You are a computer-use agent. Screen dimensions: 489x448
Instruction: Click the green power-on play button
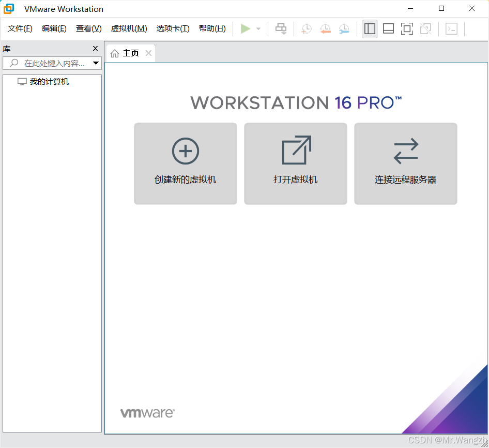pyautogui.click(x=246, y=29)
